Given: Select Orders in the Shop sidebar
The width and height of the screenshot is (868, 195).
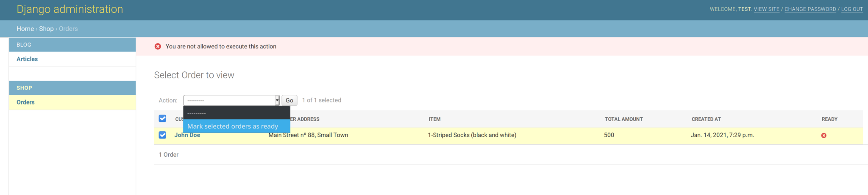Looking at the screenshot, I should tap(25, 102).
